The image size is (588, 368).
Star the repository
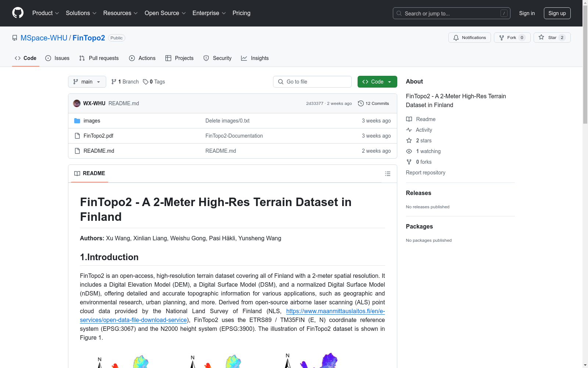pos(552,38)
